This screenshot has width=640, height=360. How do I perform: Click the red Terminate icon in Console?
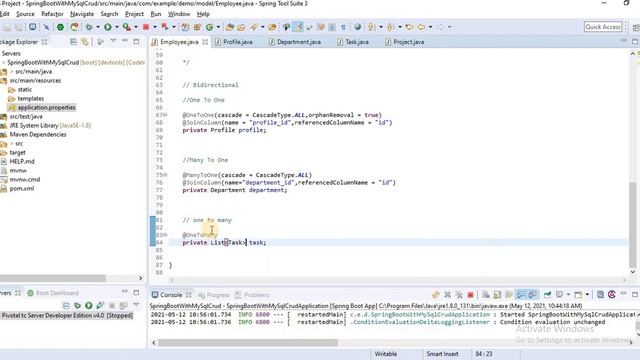click(470, 295)
